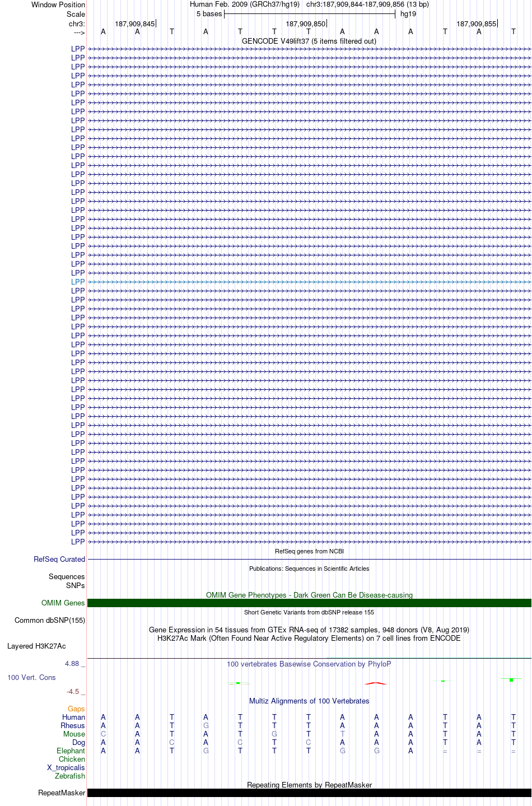Click the -4.5 lower conservation scale value

click(x=73, y=692)
